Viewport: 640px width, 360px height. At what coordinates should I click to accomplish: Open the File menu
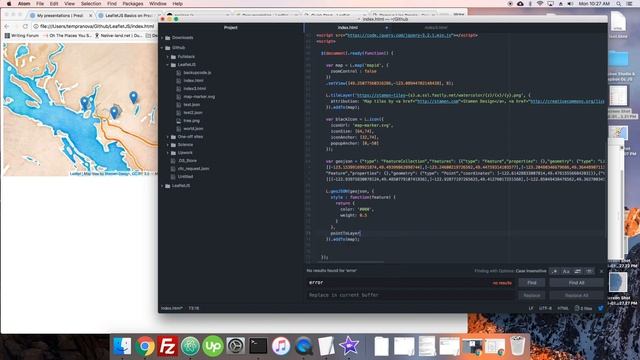point(40,4)
